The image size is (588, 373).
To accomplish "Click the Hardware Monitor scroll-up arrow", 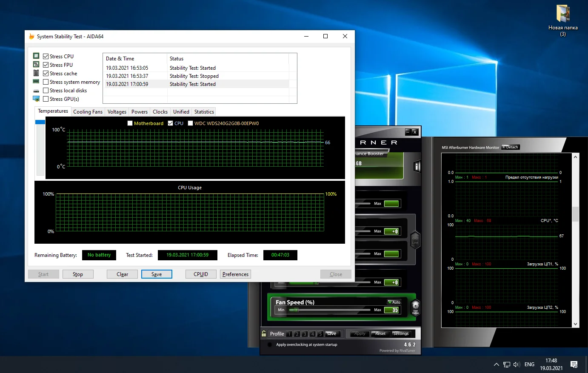I will tap(576, 157).
